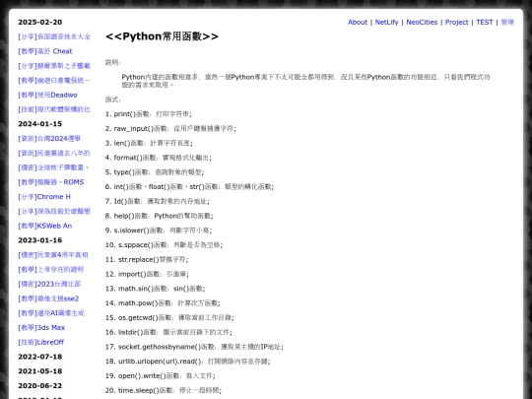Click the <<Python常用函數>> page title
This screenshot has width=532, height=399.
[x=162, y=36]
